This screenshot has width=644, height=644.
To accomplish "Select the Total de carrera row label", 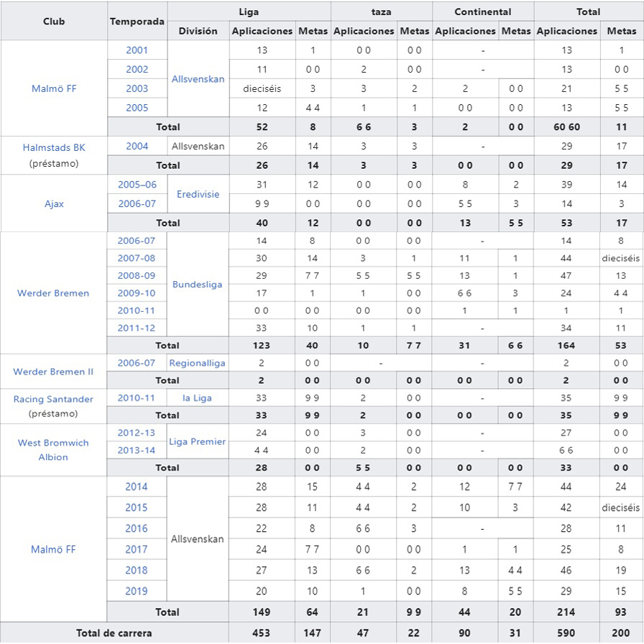I will click(x=114, y=633).
